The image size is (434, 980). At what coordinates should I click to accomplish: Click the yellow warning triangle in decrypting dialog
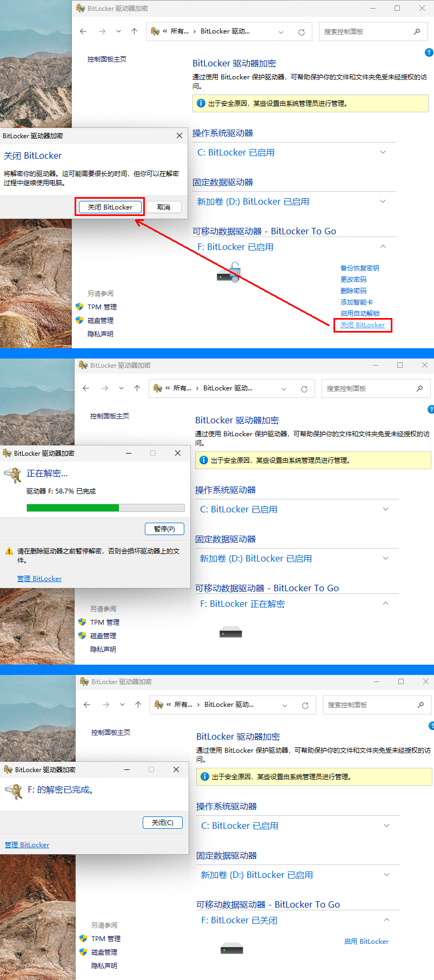[x=9, y=551]
